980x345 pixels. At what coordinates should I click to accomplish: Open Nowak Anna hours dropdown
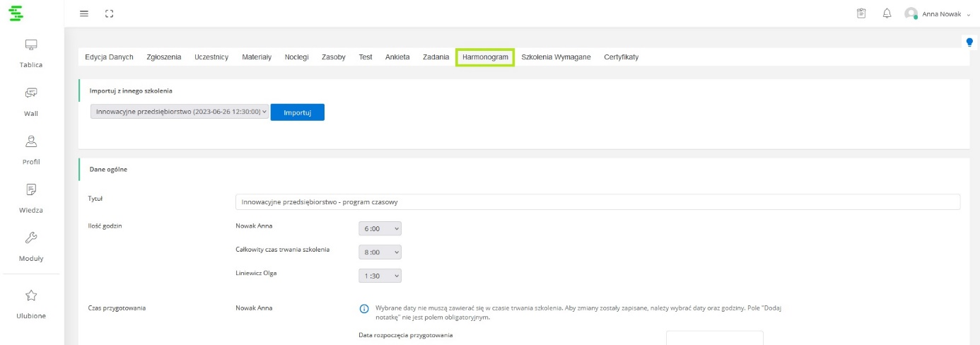point(380,228)
